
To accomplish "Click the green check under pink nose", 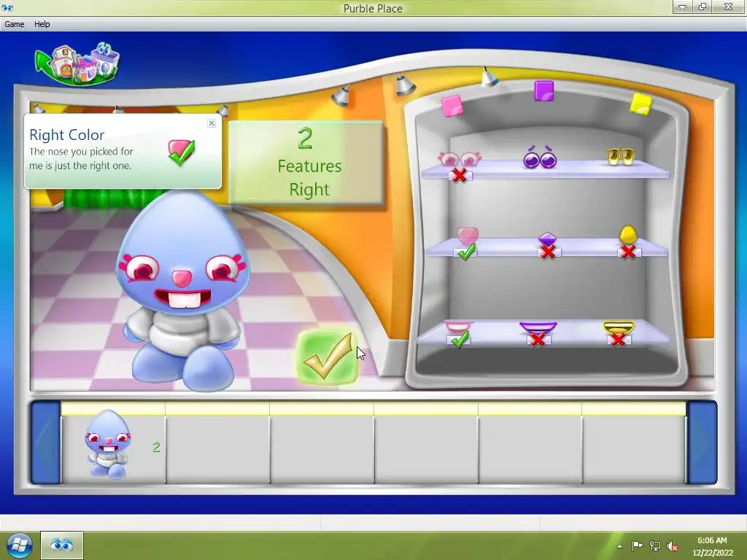I will pyautogui.click(x=467, y=251).
